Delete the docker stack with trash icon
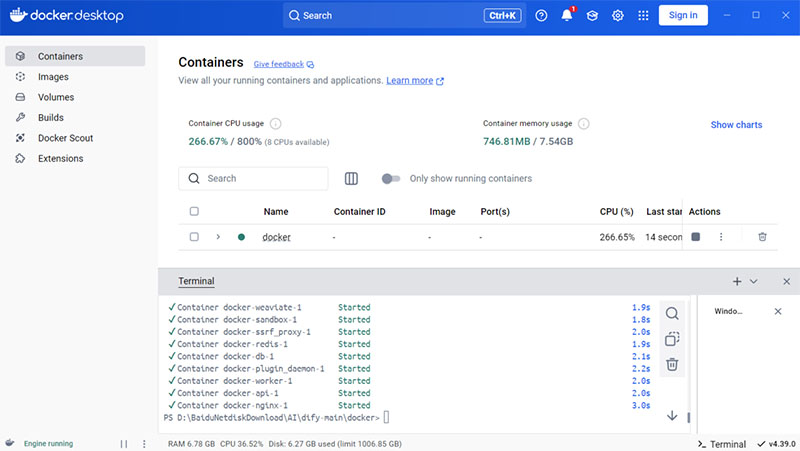The height and width of the screenshot is (451, 800). pos(762,237)
